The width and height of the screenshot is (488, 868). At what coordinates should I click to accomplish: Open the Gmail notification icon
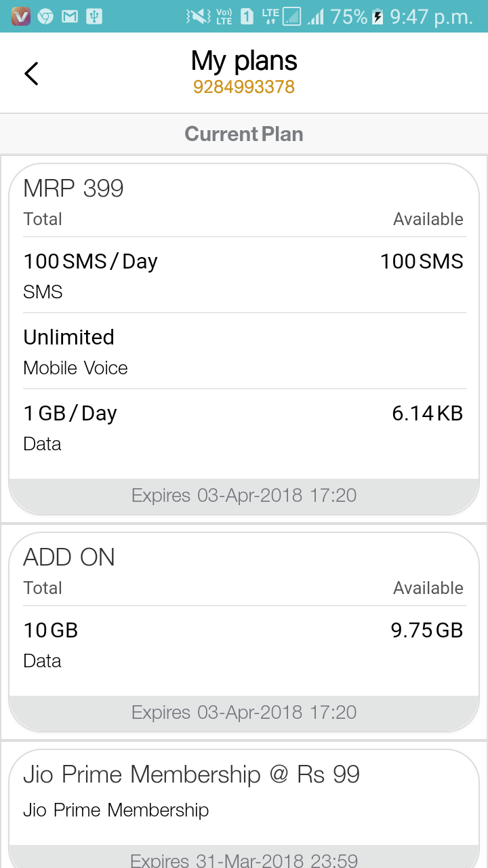click(69, 16)
